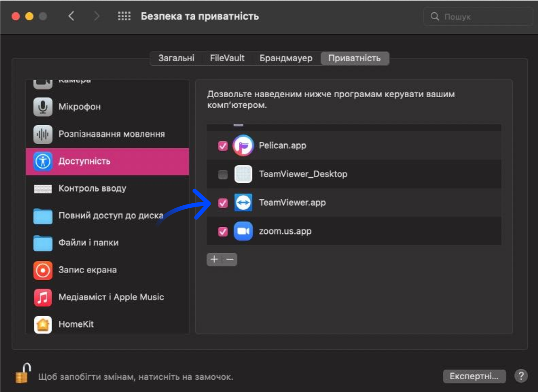Switch to the Загальні tab

[177, 58]
